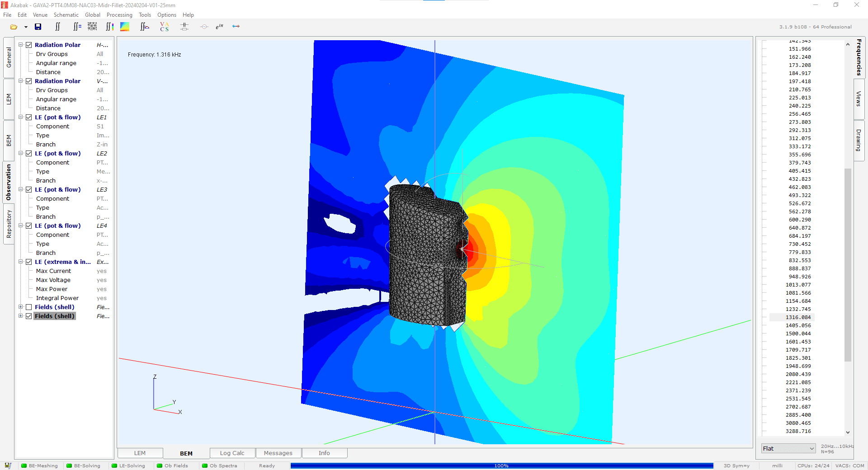Toggle the LE3 (pot & flow) checkbox
Image resolution: width=868 pixels, height=470 pixels.
(x=29, y=189)
